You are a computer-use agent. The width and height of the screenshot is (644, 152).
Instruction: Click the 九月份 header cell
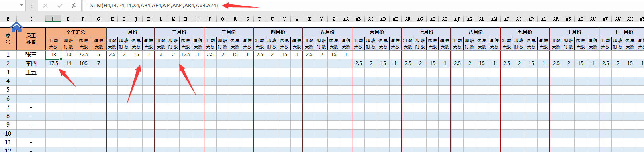[525, 32]
